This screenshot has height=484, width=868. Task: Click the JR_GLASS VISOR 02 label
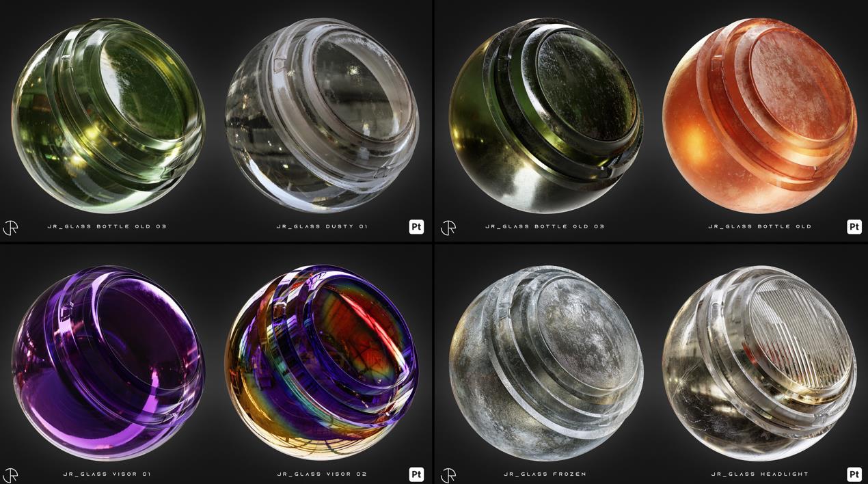322,474
